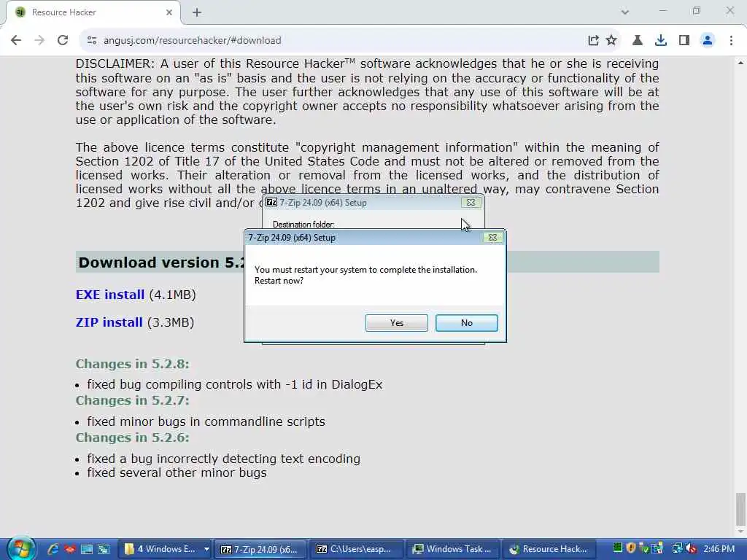View site information icon in address bar

92,41
